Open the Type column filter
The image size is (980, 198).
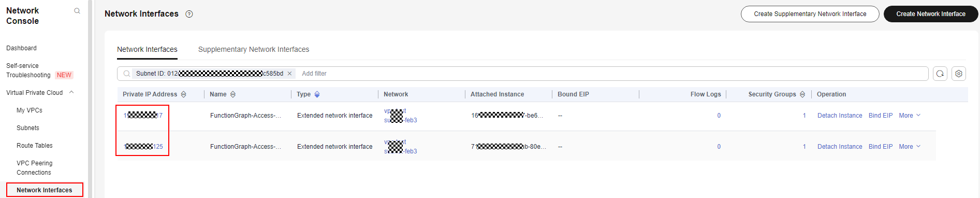coord(317,94)
